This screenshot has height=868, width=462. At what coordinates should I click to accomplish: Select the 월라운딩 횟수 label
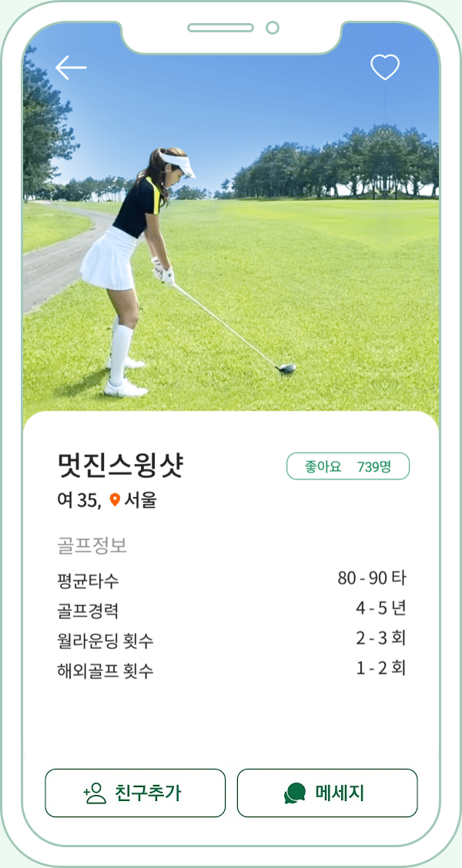point(105,641)
